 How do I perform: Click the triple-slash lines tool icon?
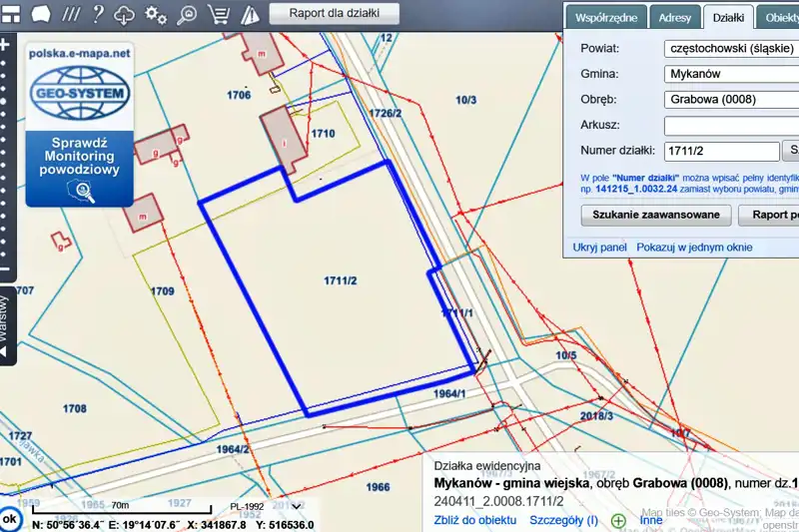[71, 15]
